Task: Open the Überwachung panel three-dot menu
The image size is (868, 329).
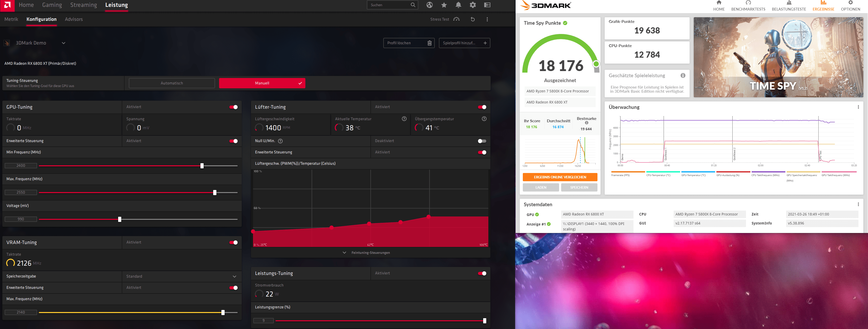Action: point(858,107)
